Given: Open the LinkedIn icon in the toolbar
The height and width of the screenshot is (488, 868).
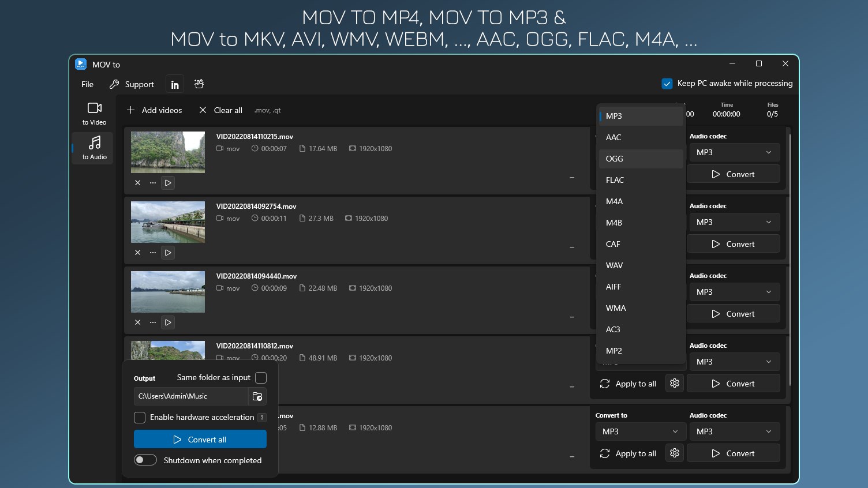Looking at the screenshot, I should coord(174,84).
